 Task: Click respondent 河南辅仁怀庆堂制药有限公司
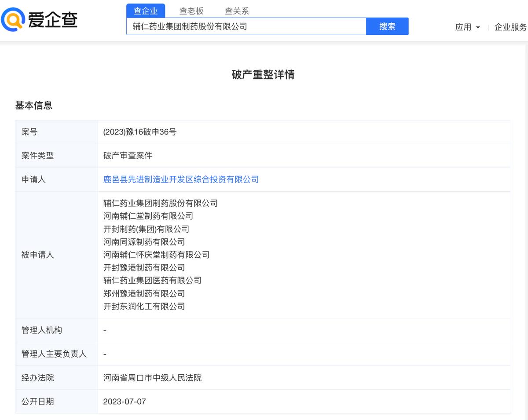click(x=156, y=255)
